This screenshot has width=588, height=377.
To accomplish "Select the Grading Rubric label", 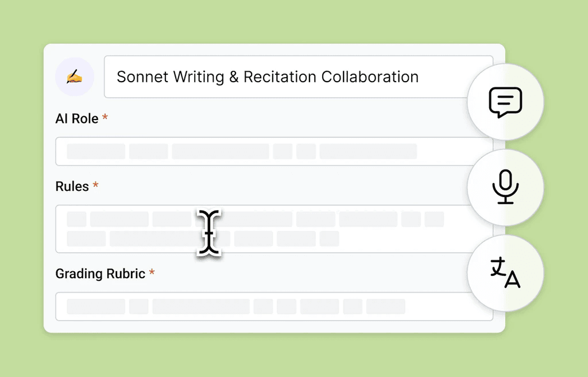I will (100, 274).
